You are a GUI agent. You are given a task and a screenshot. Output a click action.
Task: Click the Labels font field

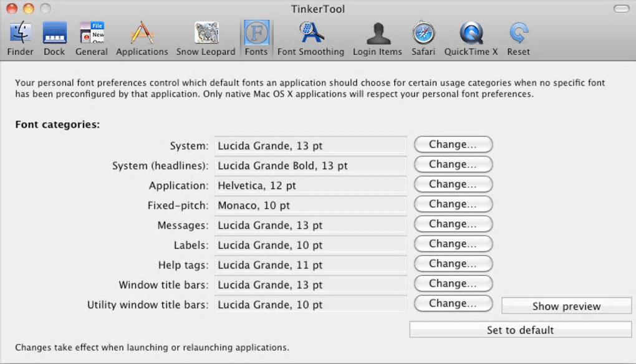(x=311, y=245)
